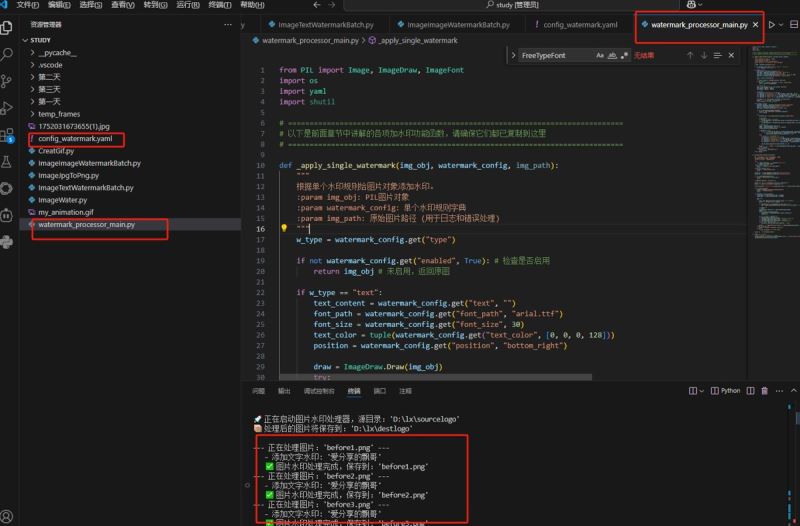Viewport: 800px width, 526px height.
Task: Kill terminal using the trash icon
Action: pyautogui.click(x=766, y=391)
